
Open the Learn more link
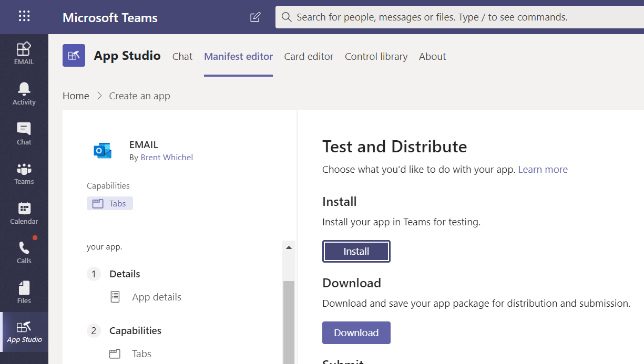(x=543, y=169)
